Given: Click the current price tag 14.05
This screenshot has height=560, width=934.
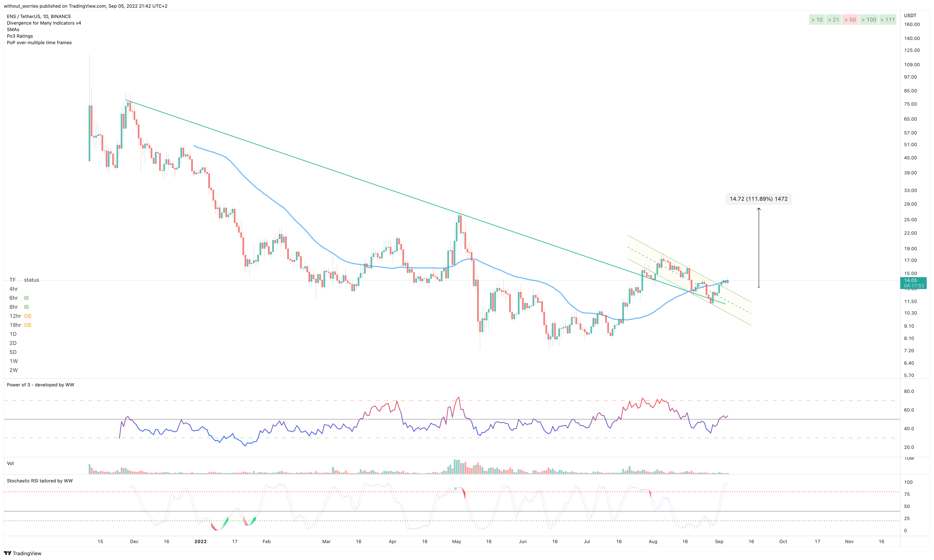Looking at the screenshot, I should [910, 280].
